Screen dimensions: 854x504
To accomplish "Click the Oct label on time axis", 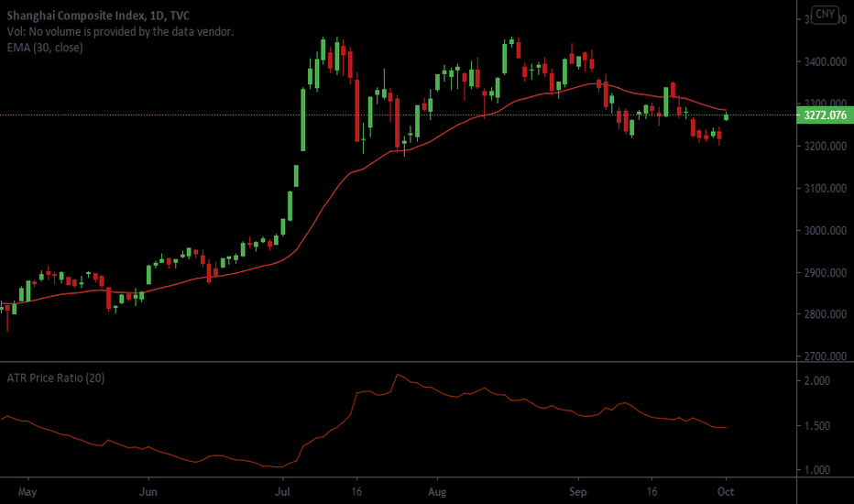I will click(x=726, y=492).
